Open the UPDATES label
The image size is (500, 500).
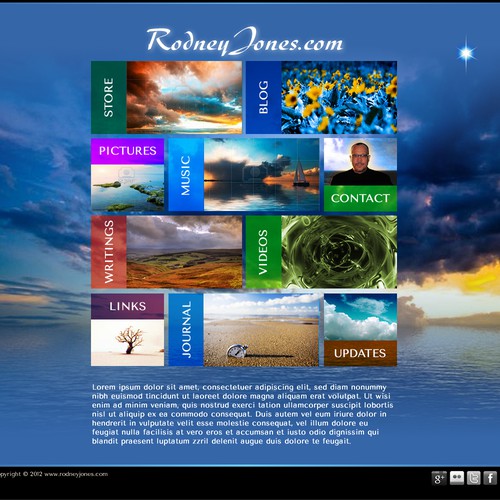click(x=360, y=353)
